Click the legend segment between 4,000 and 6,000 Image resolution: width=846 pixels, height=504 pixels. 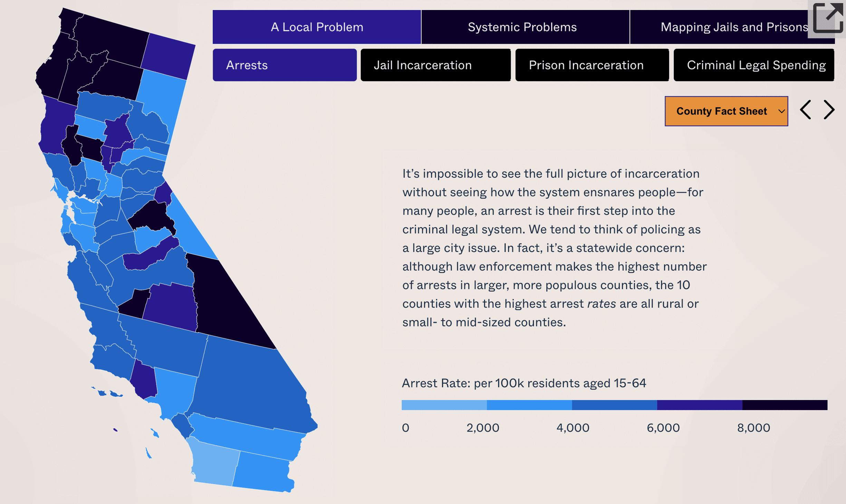coord(614,405)
